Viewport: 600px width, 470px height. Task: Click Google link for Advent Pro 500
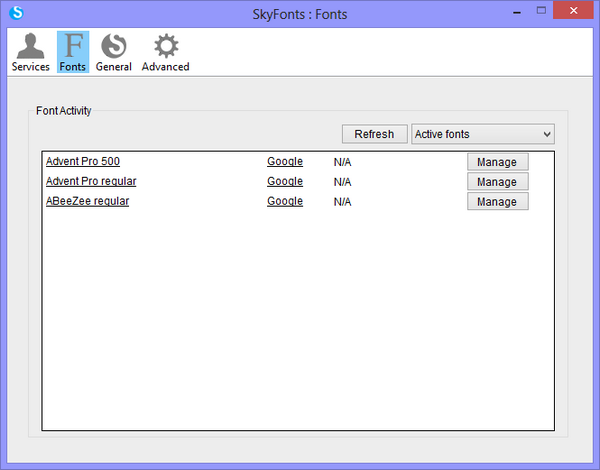(285, 161)
